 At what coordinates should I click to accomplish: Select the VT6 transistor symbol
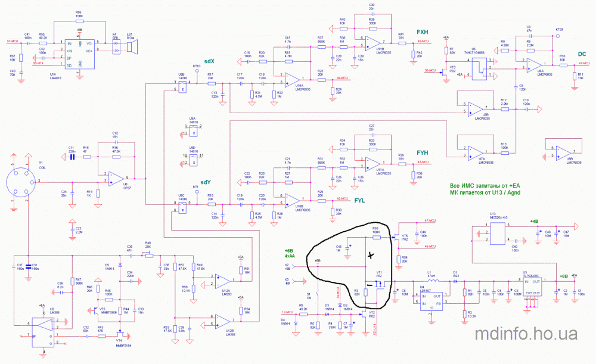click(396, 238)
